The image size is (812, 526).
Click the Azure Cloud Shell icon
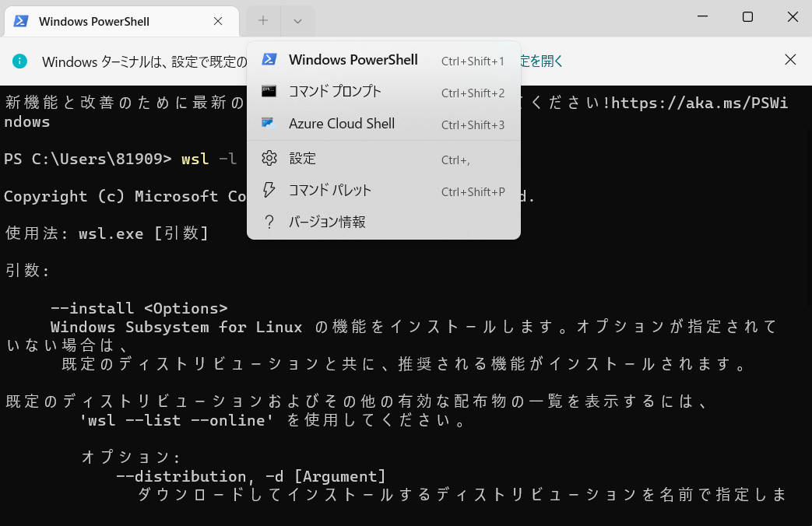[x=269, y=123]
